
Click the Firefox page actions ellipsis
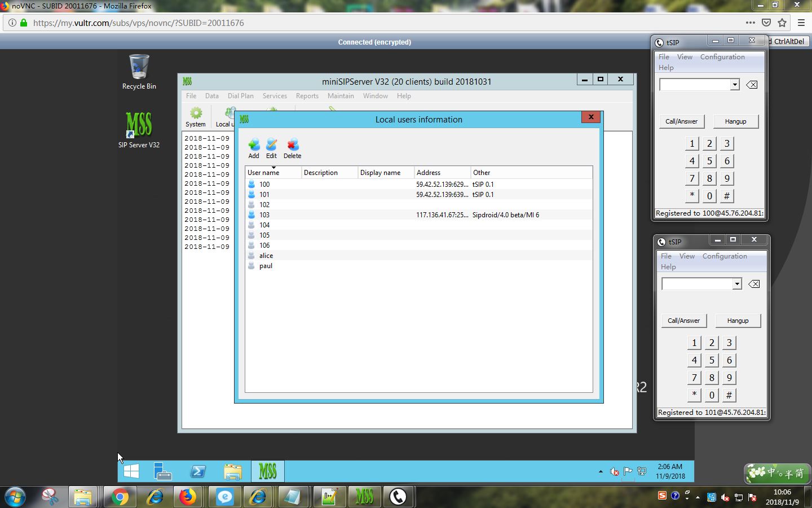coord(750,23)
